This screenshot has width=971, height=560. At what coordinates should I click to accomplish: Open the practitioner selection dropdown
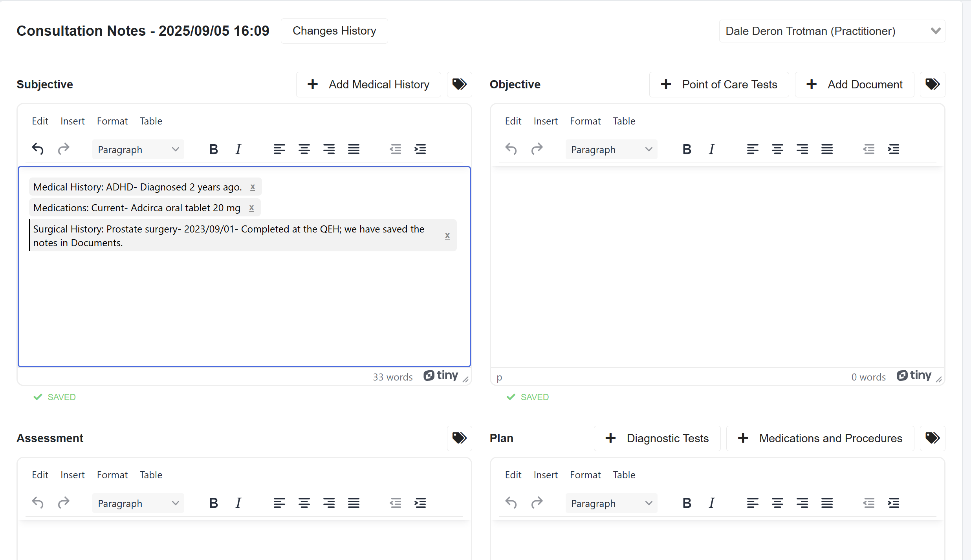(x=832, y=31)
